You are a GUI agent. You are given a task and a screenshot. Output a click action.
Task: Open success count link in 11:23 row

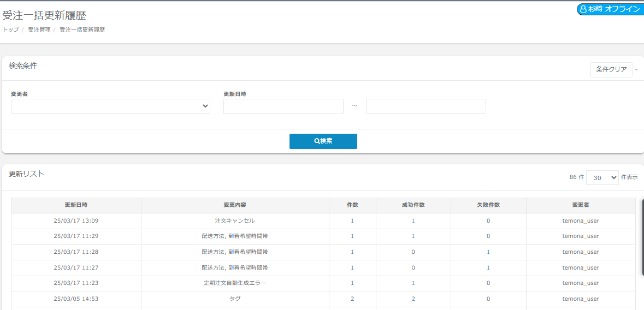[x=413, y=283]
